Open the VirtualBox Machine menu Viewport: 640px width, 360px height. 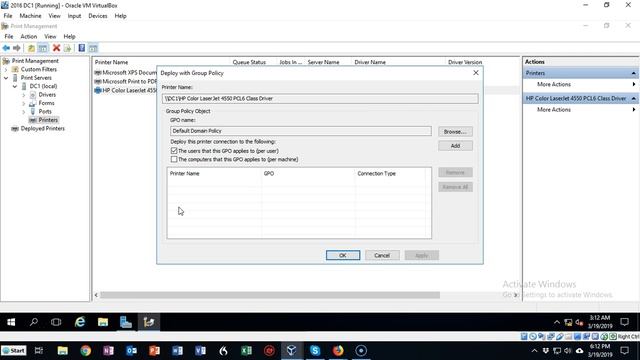[30, 16]
